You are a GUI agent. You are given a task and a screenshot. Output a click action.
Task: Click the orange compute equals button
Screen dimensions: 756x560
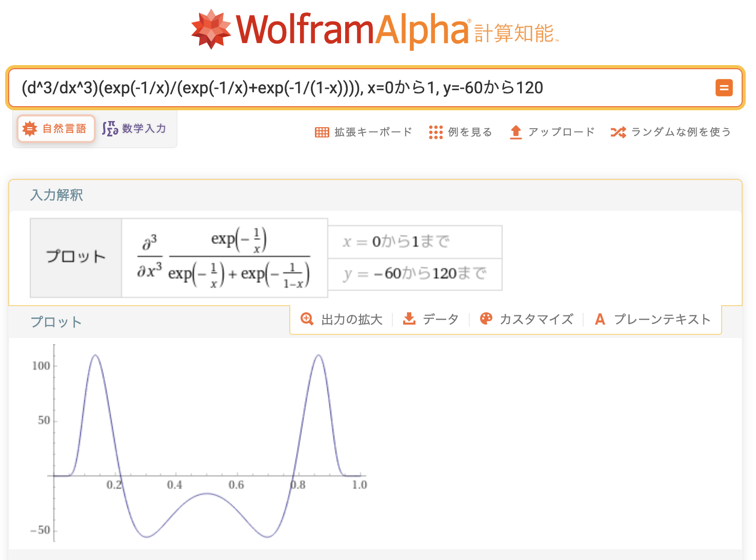coord(724,88)
